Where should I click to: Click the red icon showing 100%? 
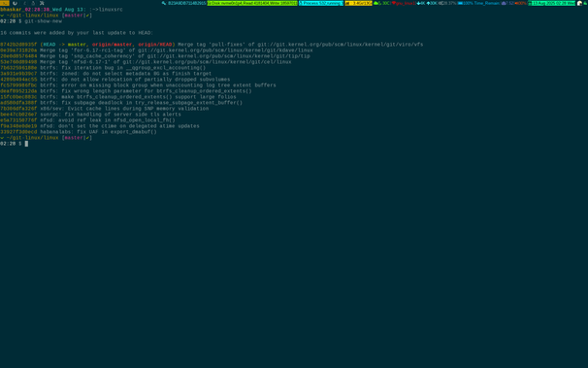click(520, 3)
